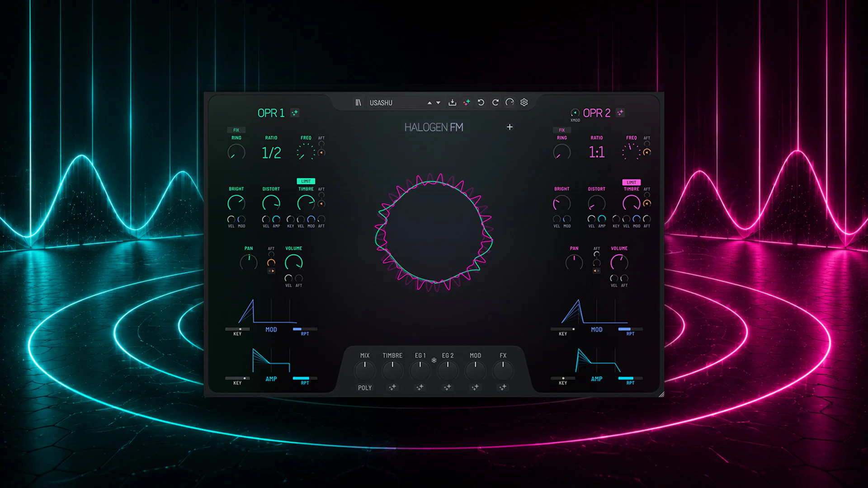
Task: Click the OPR 1 MOD envelope RPT slider
Action: click(305, 329)
